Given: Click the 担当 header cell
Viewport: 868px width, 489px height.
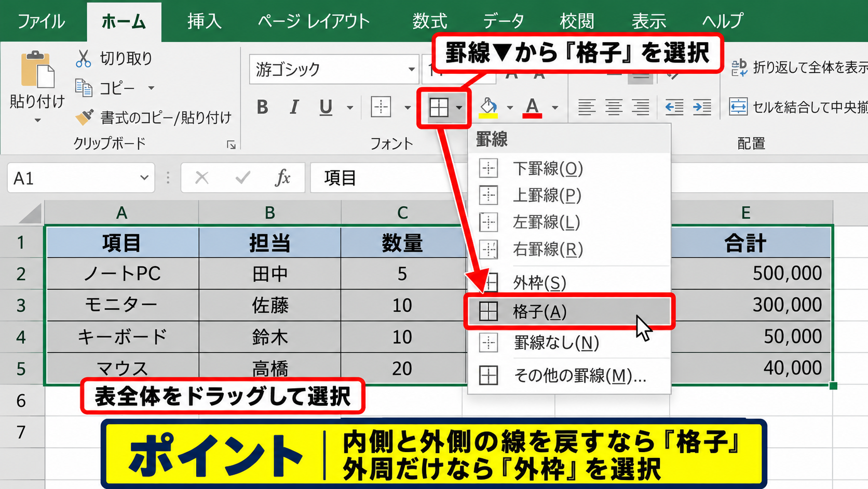Looking at the screenshot, I should point(270,243).
